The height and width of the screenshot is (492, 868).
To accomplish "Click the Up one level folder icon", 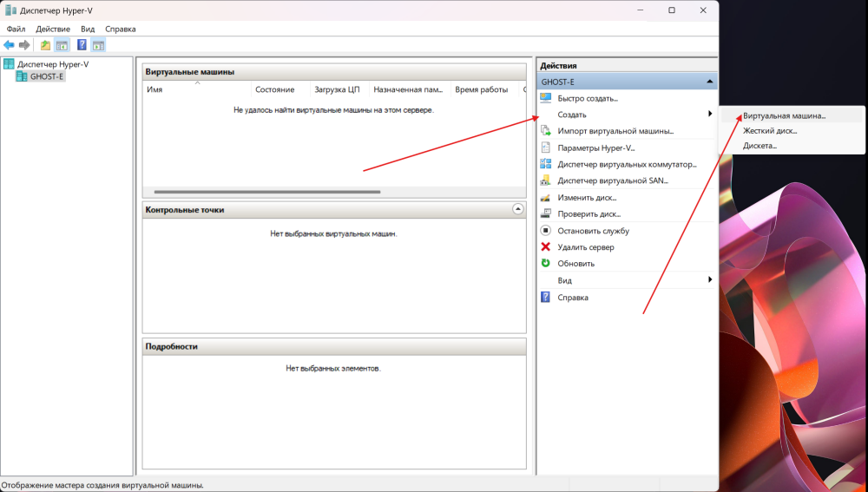I will [x=45, y=45].
